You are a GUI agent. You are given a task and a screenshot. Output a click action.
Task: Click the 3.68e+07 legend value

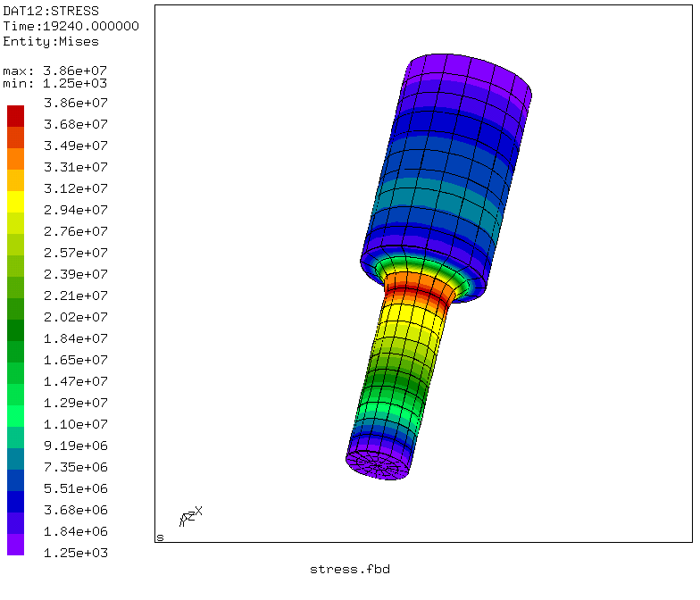pos(76,124)
